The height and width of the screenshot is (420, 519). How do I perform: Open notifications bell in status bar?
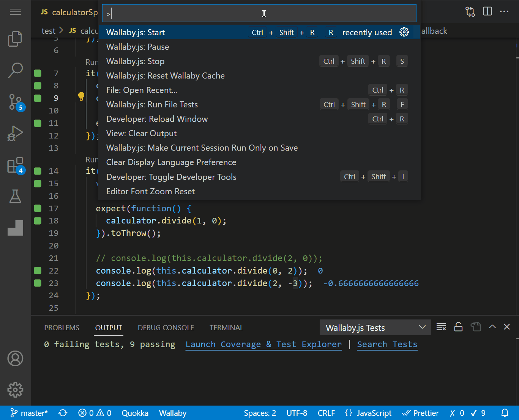[505, 413]
